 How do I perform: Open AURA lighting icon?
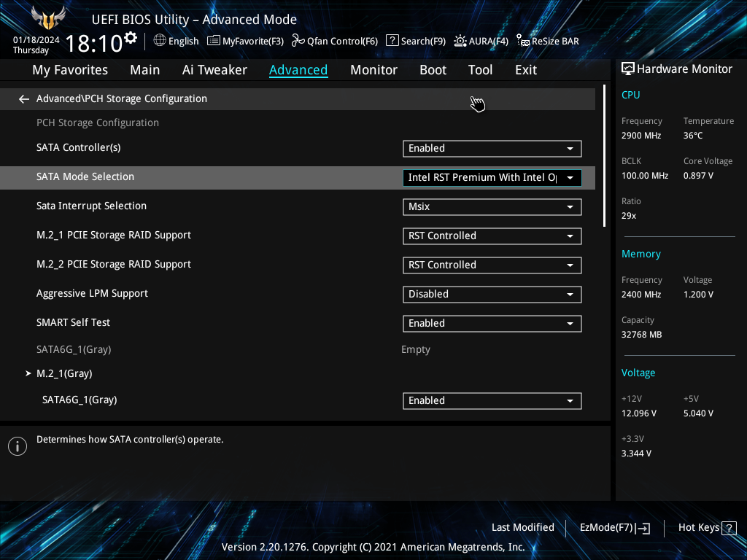(x=460, y=41)
